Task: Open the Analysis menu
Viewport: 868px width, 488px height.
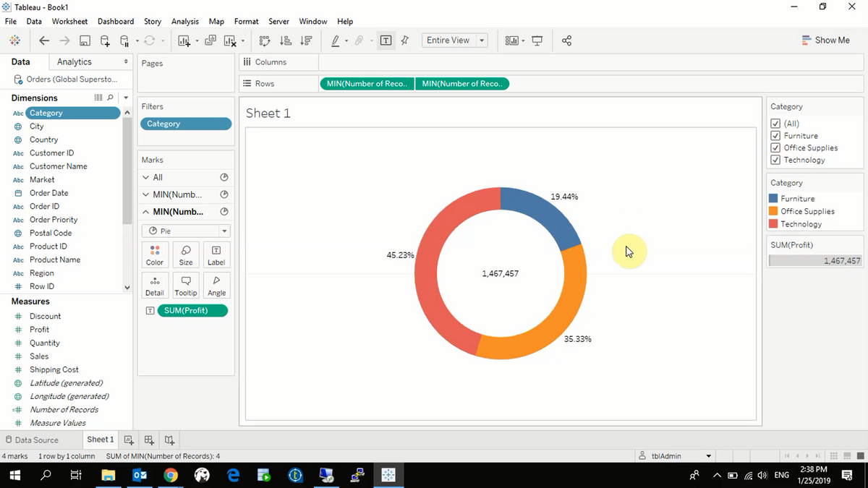Action: click(x=185, y=22)
